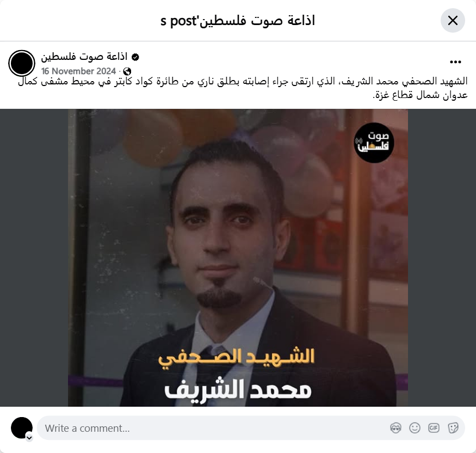Click the orange الشهيد الصحفي caption on image
This screenshot has height=453, width=476.
[236, 358]
